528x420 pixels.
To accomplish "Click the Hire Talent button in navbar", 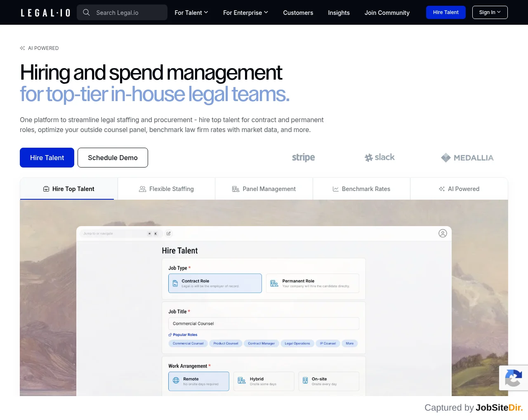I will click(x=446, y=12).
